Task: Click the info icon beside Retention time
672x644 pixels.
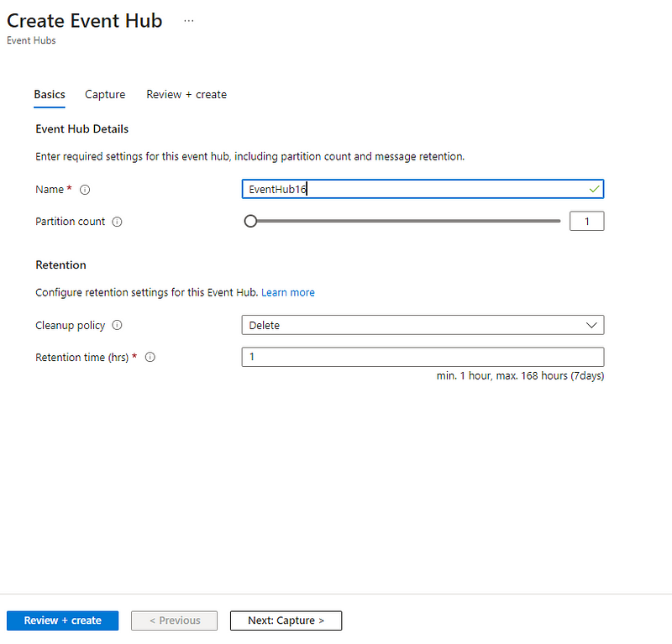Action: (x=150, y=357)
